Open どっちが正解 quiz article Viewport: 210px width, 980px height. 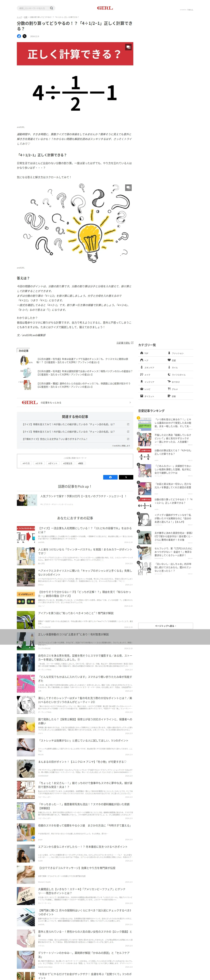click(x=75, y=599)
